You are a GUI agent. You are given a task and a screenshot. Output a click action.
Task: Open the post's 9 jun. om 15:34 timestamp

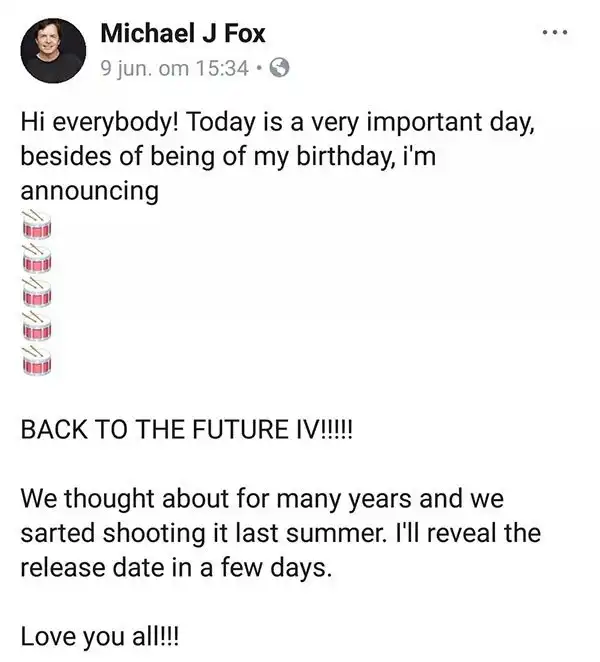tap(175, 68)
